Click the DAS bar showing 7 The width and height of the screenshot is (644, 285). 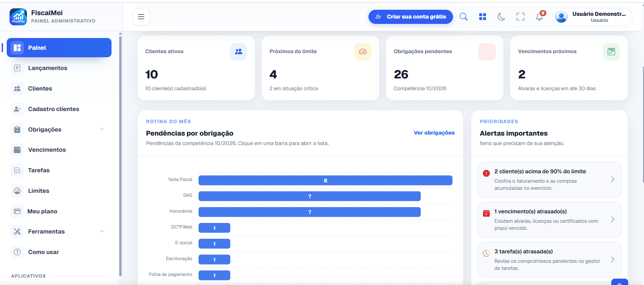(310, 196)
